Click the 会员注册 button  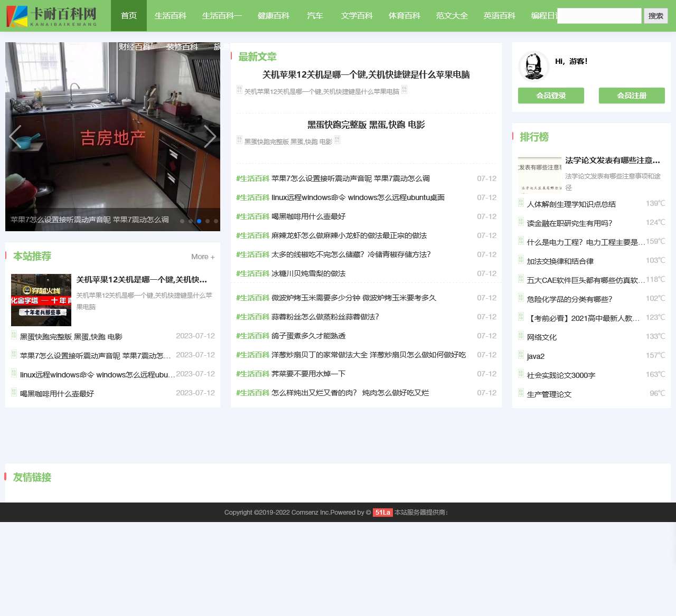pyautogui.click(x=632, y=96)
